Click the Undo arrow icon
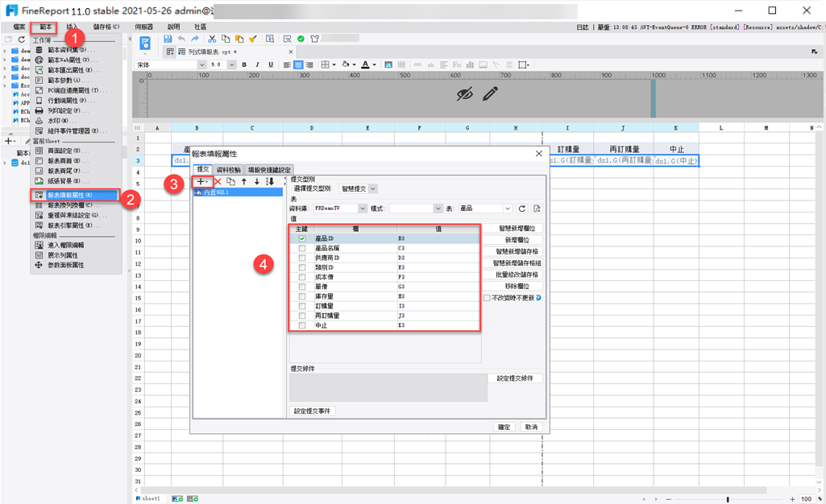This screenshot has width=826, height=504. (182, 39)
